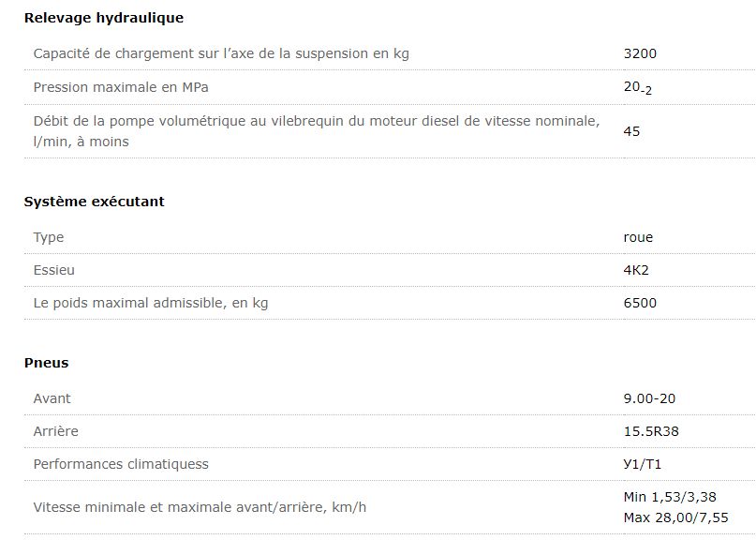Click the loading capacity value 3200
This screenshot has width=756, height=540.
point(640,53)
